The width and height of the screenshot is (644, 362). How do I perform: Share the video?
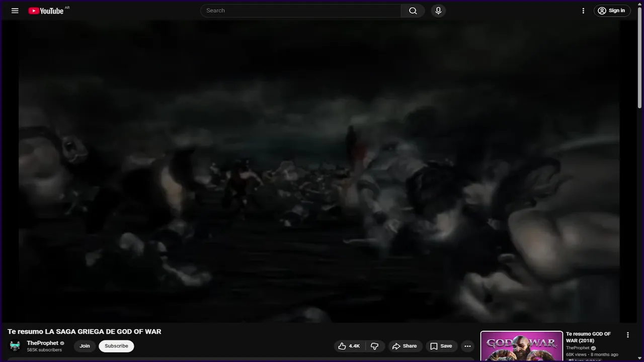click(405, 346)
